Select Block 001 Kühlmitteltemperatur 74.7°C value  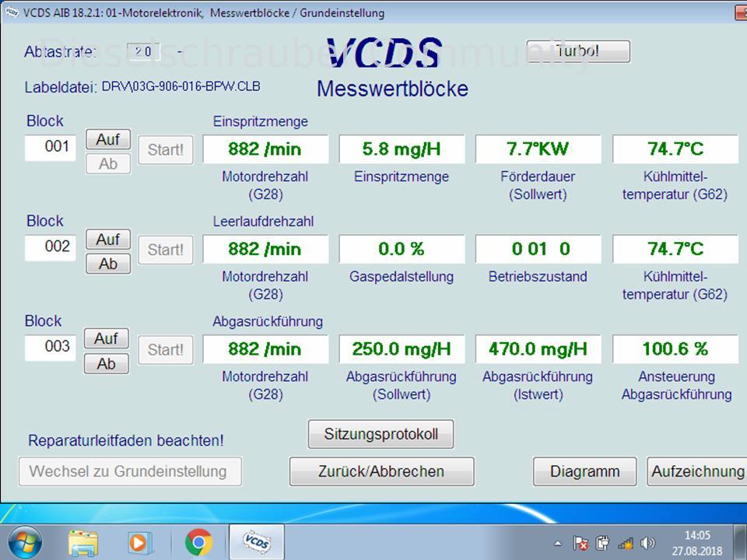(675, 149)
